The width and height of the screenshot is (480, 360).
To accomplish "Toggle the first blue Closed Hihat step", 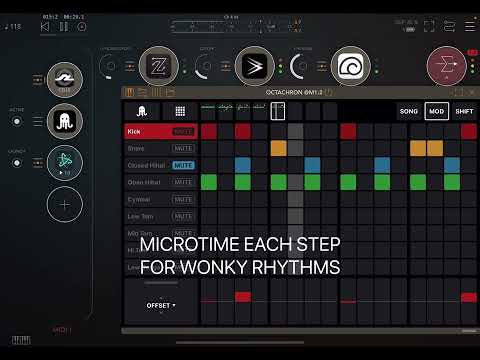I will click(243, 165).
